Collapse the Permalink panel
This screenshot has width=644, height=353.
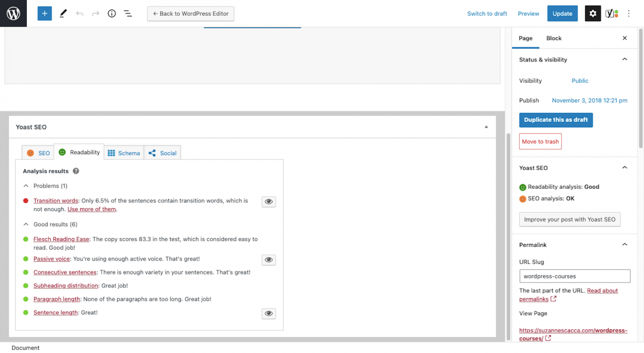point(624,244)
